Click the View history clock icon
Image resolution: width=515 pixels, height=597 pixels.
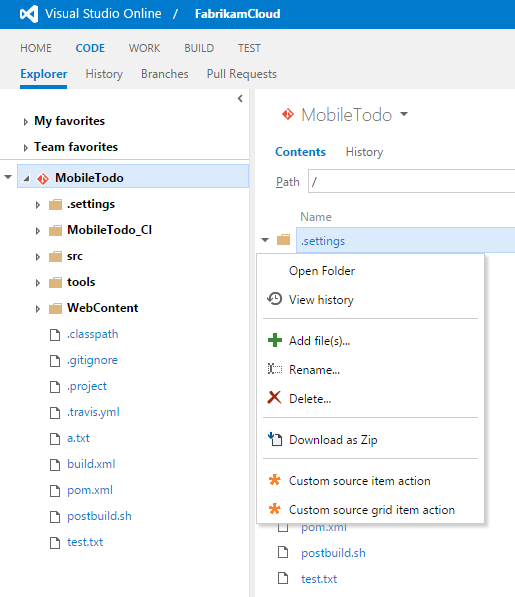(274, 299)
